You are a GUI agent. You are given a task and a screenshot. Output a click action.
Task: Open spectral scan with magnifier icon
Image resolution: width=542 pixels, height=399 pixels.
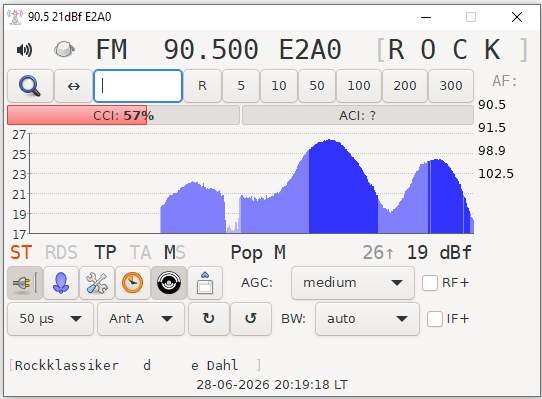point(30,86)
